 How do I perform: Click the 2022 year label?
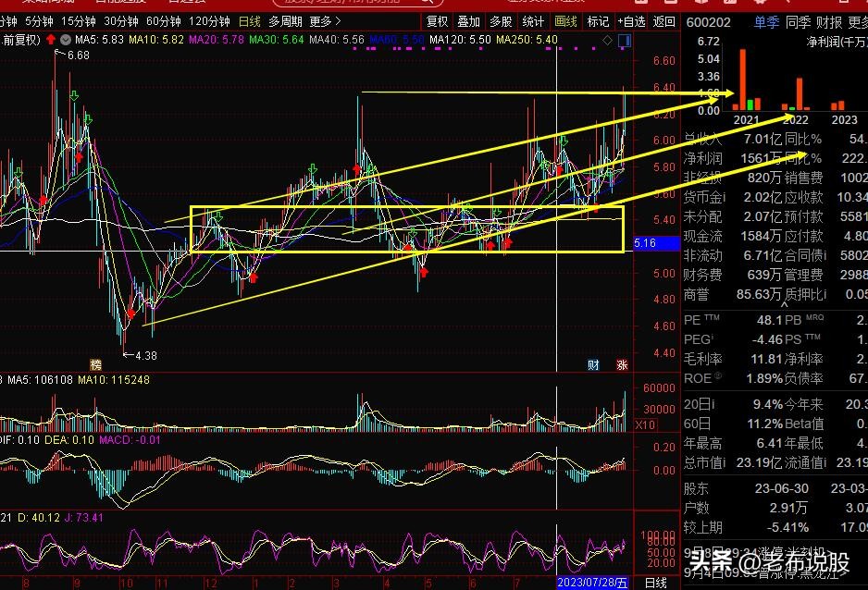click(796, 120)
